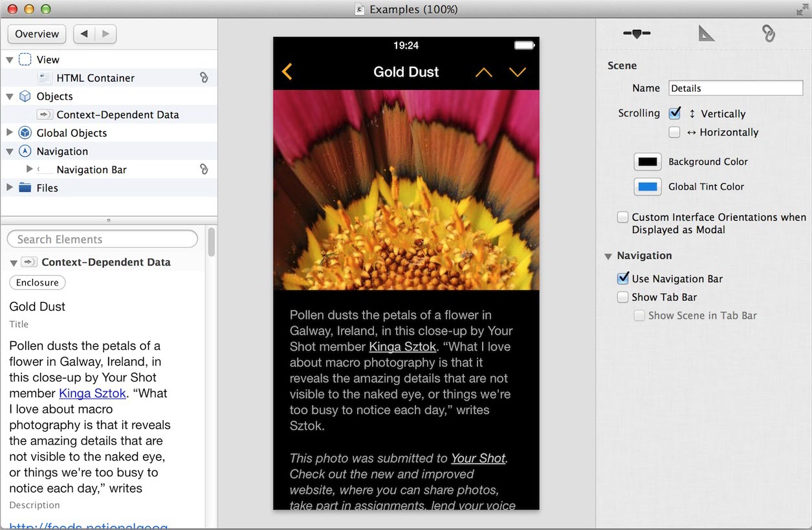Open the Background Color swatch

click(648, 162)
